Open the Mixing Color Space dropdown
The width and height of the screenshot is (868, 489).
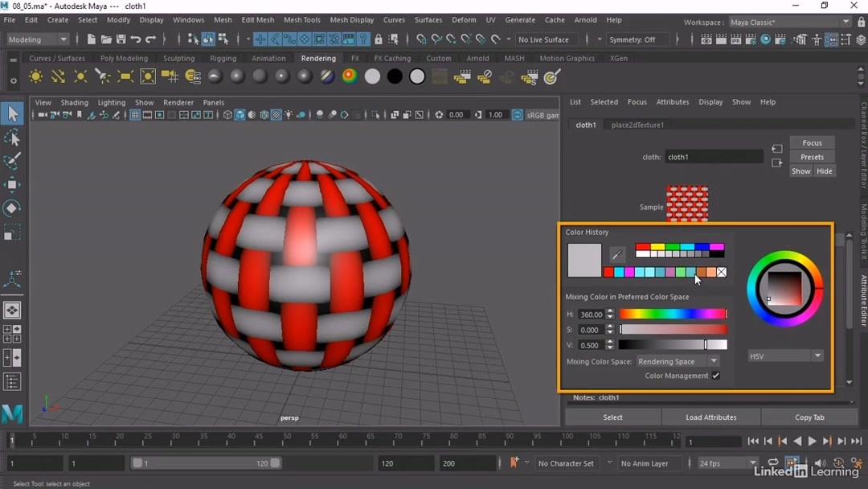[678, 361]
